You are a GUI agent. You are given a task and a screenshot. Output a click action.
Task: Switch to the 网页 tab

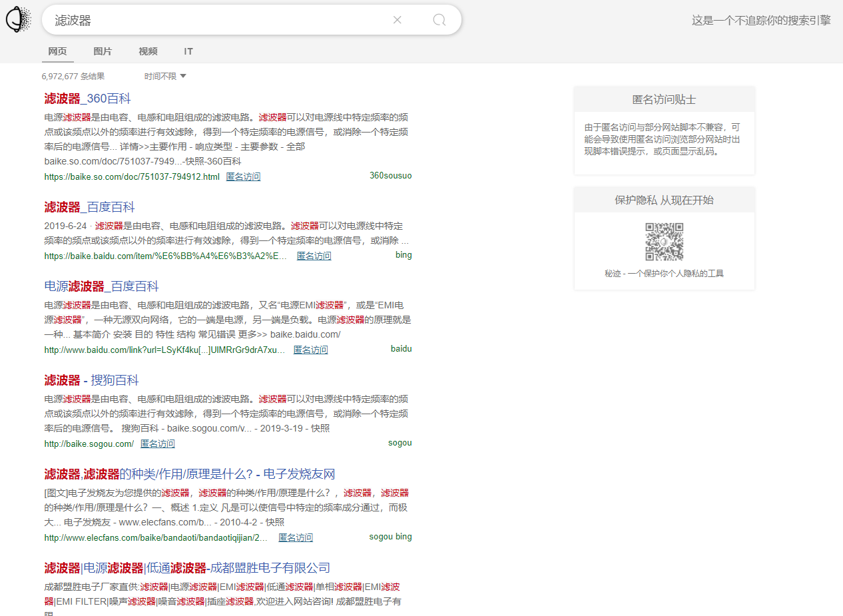coord(57,51)
